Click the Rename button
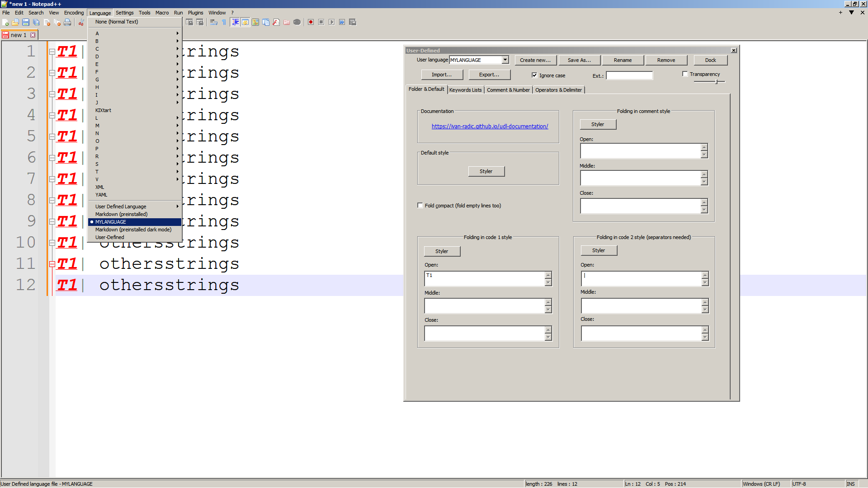This screenshot has width=868, height=488. (623, 60)
